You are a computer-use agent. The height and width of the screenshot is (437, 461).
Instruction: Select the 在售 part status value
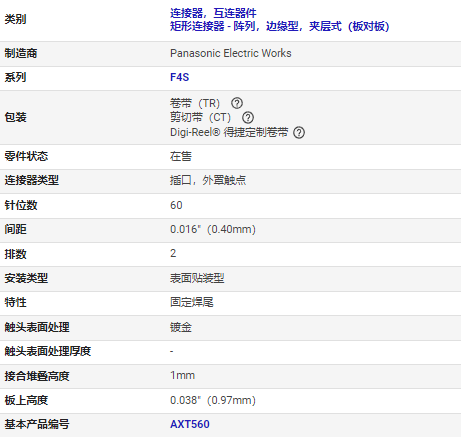tap(181, 156)
